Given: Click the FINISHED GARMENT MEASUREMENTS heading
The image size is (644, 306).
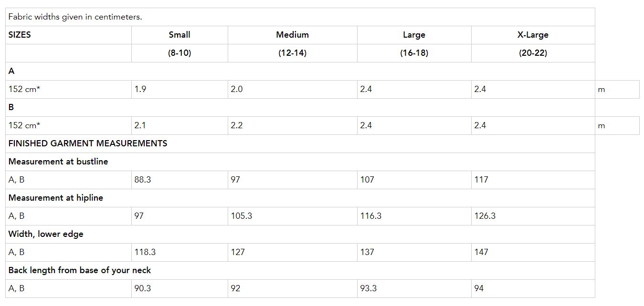Looking at the screenshot, I should 88,143.
